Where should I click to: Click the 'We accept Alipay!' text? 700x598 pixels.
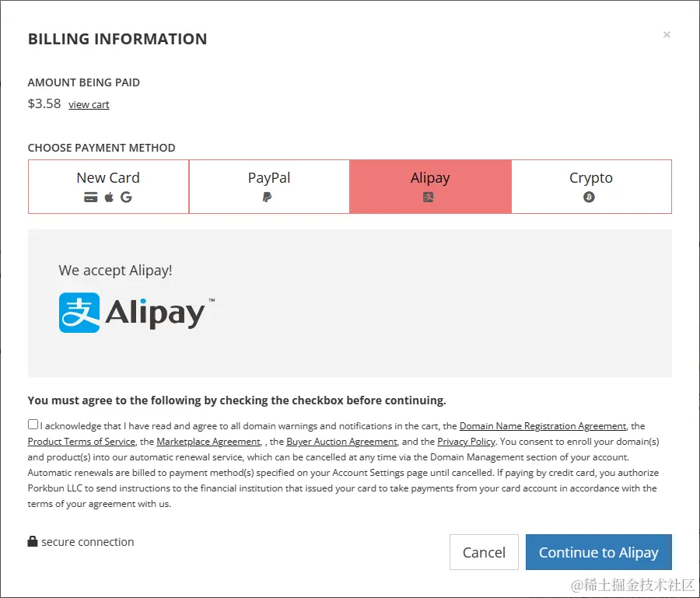[115, 271]
